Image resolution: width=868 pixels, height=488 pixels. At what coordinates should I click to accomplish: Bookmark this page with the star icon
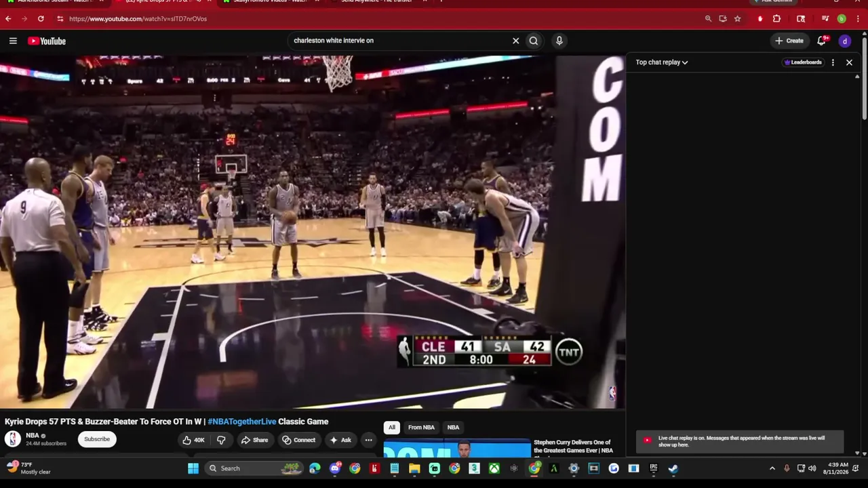[737, 19]
